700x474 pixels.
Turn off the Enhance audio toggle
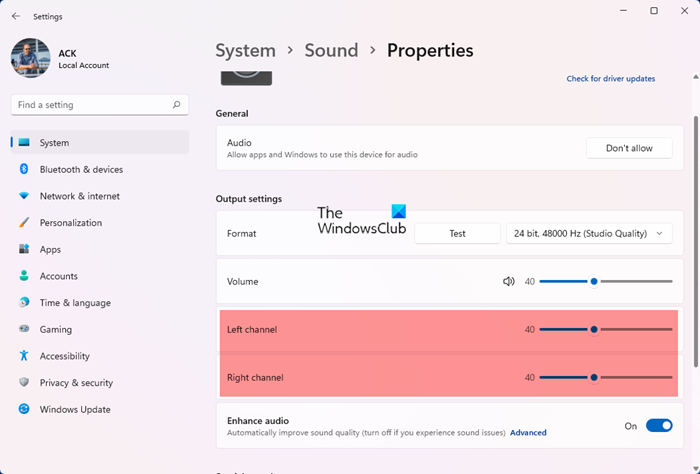(x=659, y=426)
